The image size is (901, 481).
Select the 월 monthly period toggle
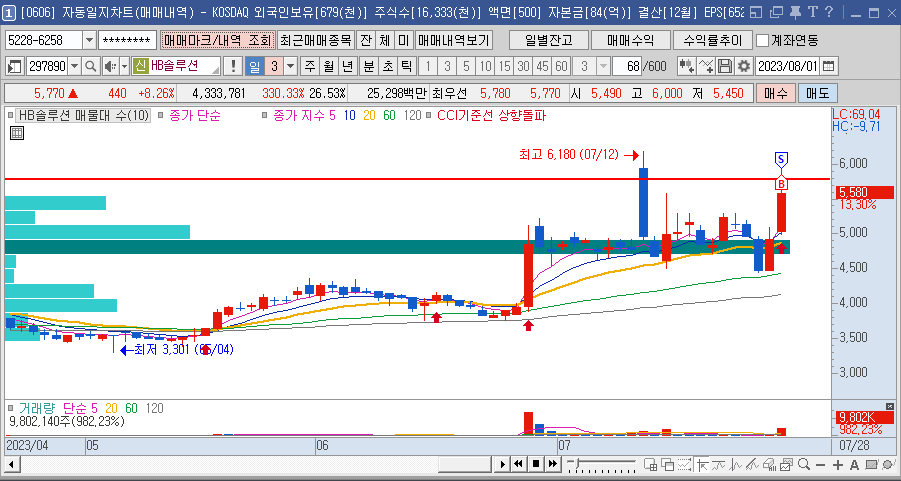pos(328,66)
